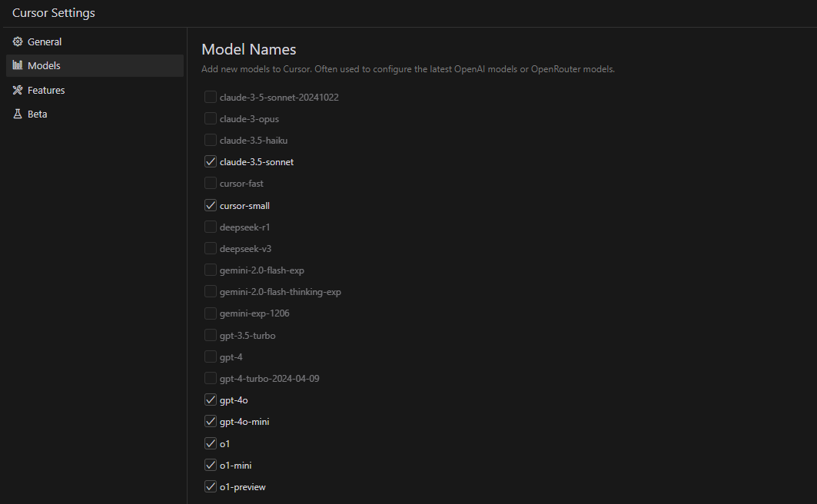Click the o1-mini model name

[235, 466]
